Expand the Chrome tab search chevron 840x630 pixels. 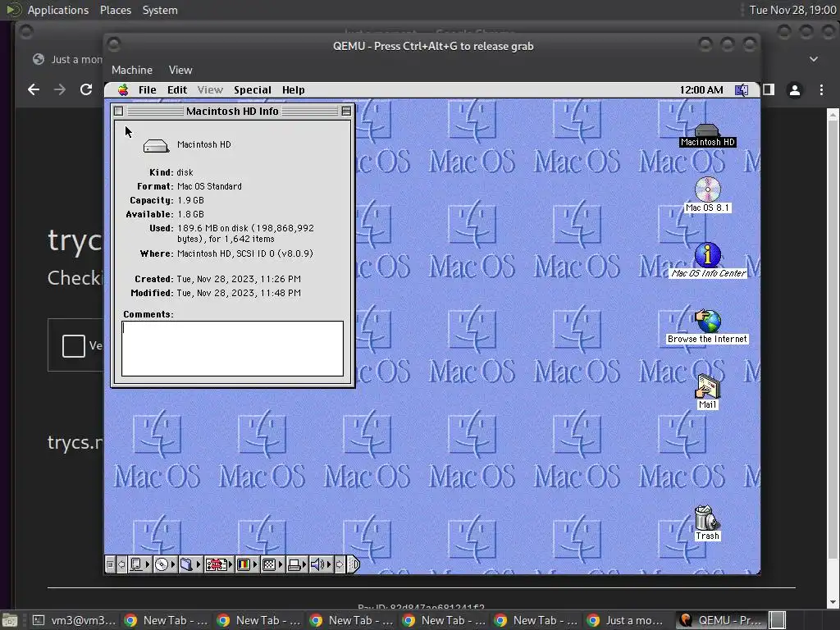tap(814, 59)
